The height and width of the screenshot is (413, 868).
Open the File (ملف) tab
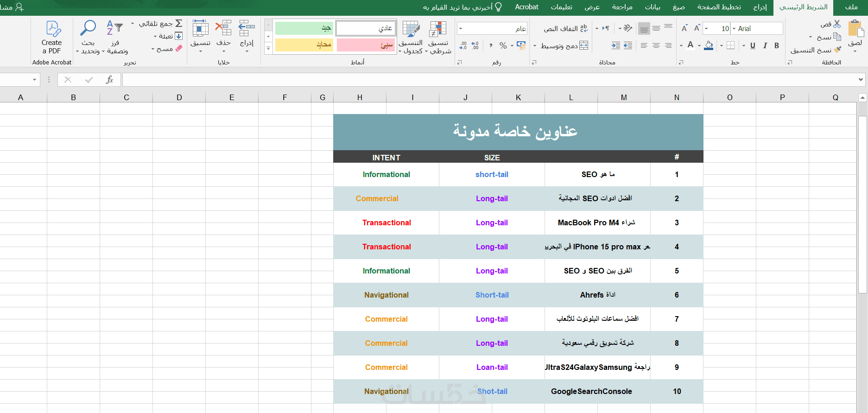point(851,7)
